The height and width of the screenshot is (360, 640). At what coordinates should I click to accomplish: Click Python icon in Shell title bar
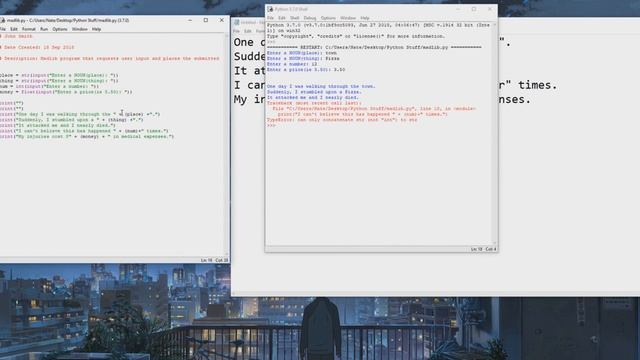270,9
